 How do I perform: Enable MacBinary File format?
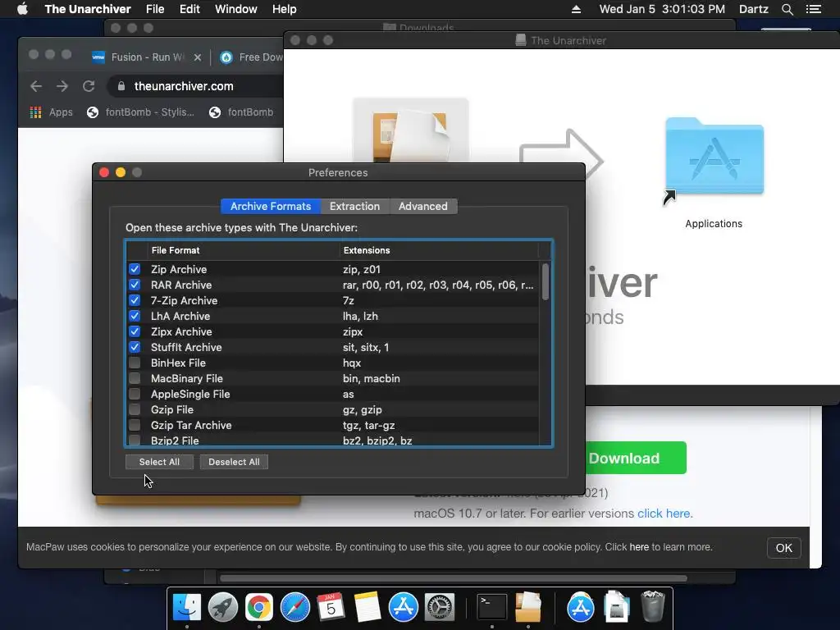135,378
